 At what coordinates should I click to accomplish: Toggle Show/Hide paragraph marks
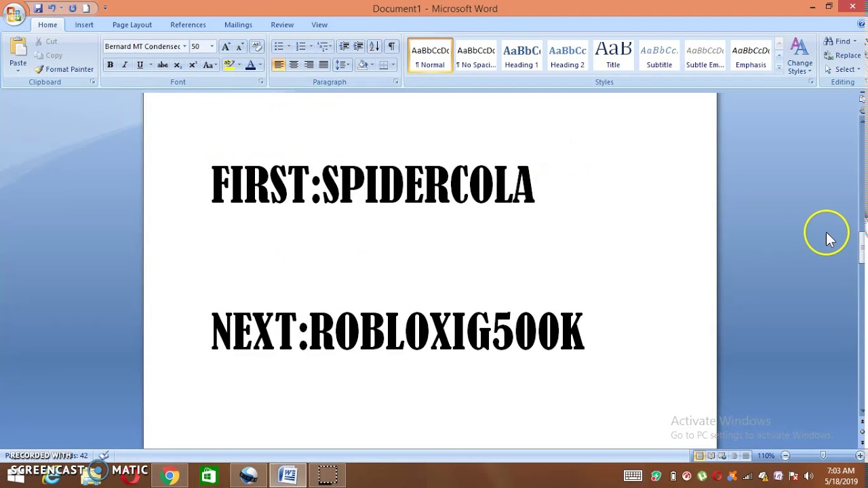coord(391,46)
